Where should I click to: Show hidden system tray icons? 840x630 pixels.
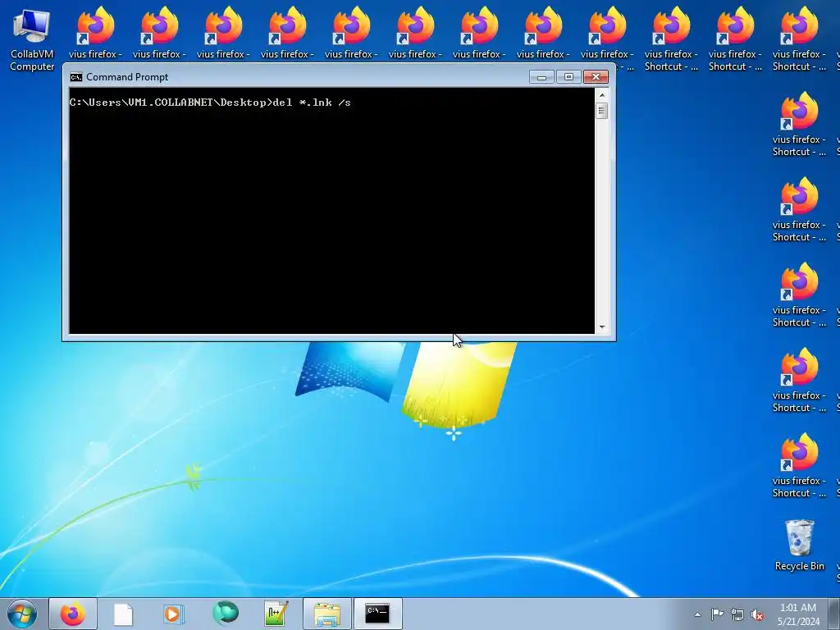click(x=697, y=614)
